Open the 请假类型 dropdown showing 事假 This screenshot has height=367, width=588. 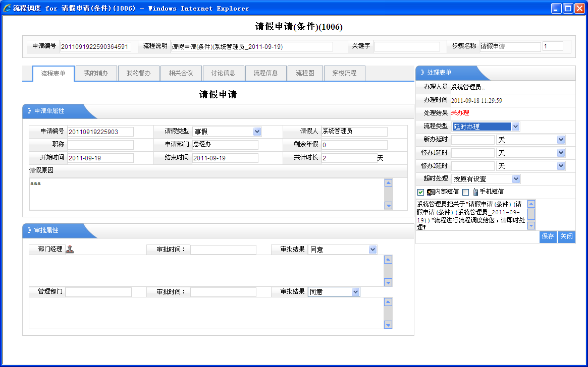(257, 132)
